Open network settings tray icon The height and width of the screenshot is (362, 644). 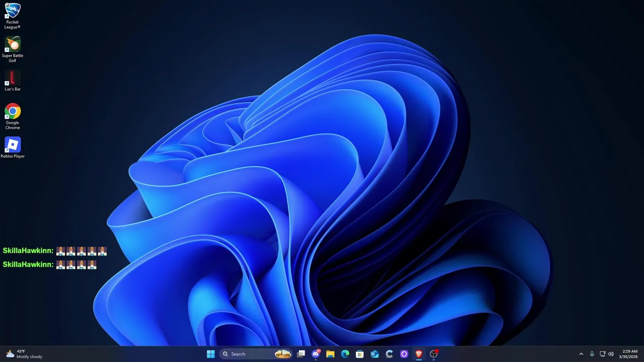tap(603, 354)
